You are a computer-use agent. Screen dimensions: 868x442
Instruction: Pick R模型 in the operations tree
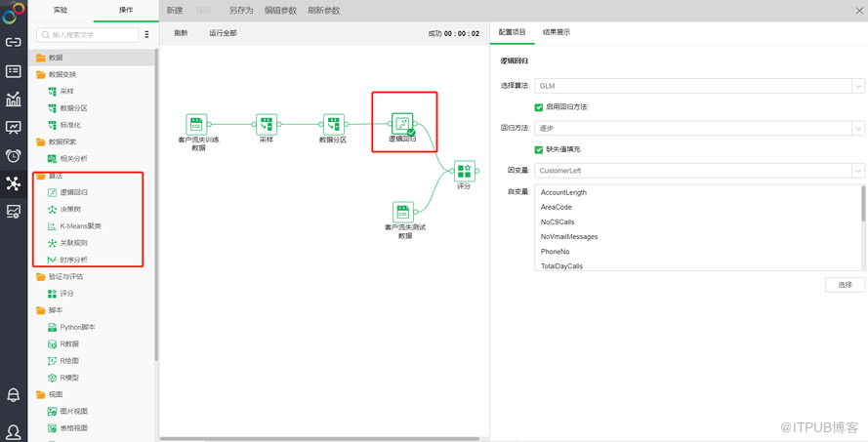[x=69, y=378]
